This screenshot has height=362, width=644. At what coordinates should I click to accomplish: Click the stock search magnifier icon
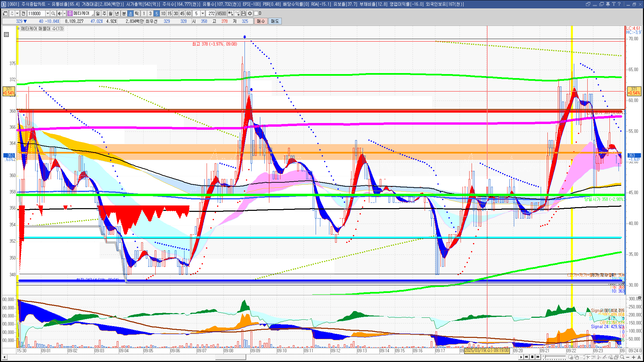(53, 13)
